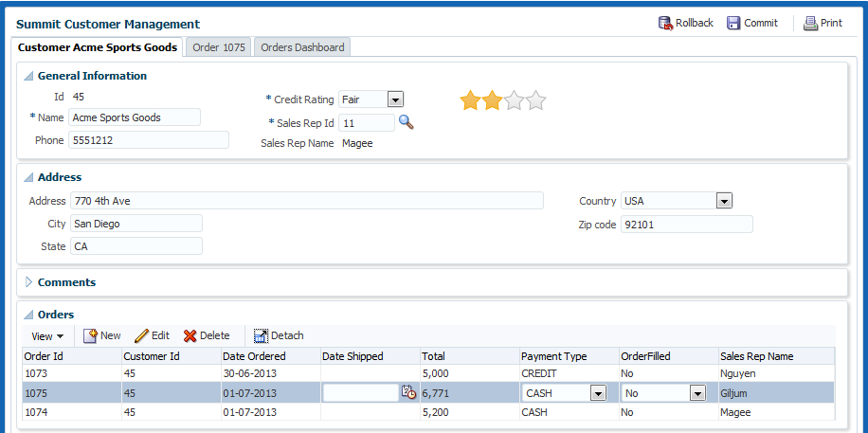
Task: Open the View menu in Orders toolbar
Action: pyautogui.click(x=47, y=336)
